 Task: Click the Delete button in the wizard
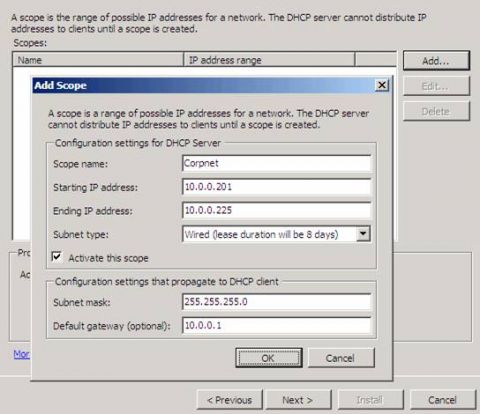point(436,111)
